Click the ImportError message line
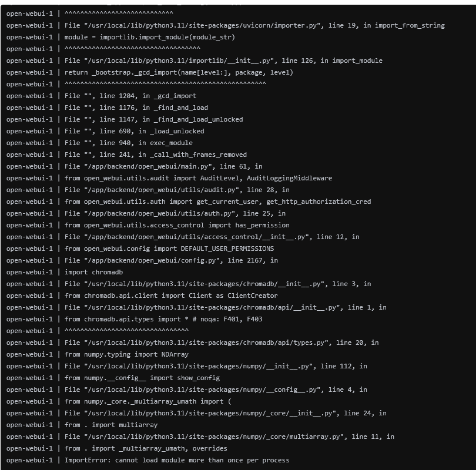This screenshot has height=470, width=476. pos(176,460)
